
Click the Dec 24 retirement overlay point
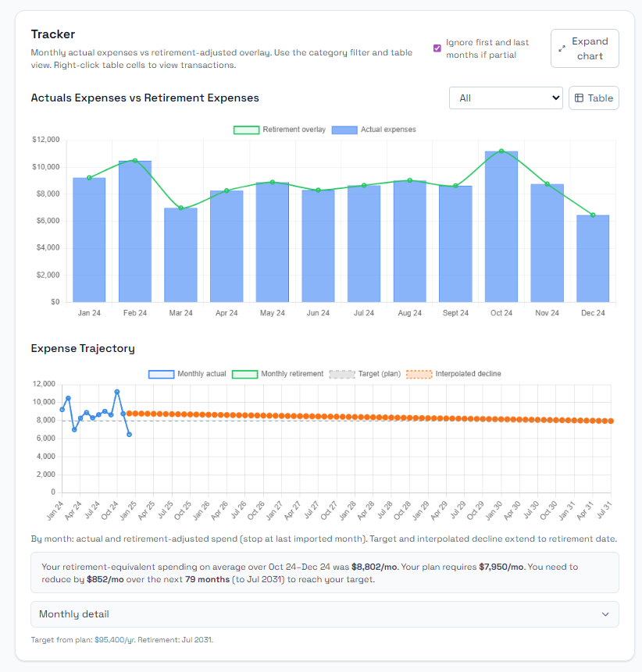593,215
